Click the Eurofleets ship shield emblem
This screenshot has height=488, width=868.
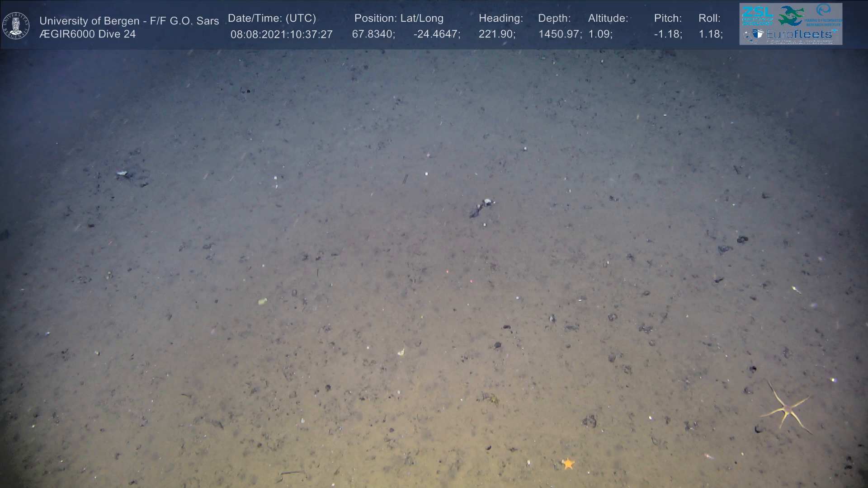coord(757,34)
